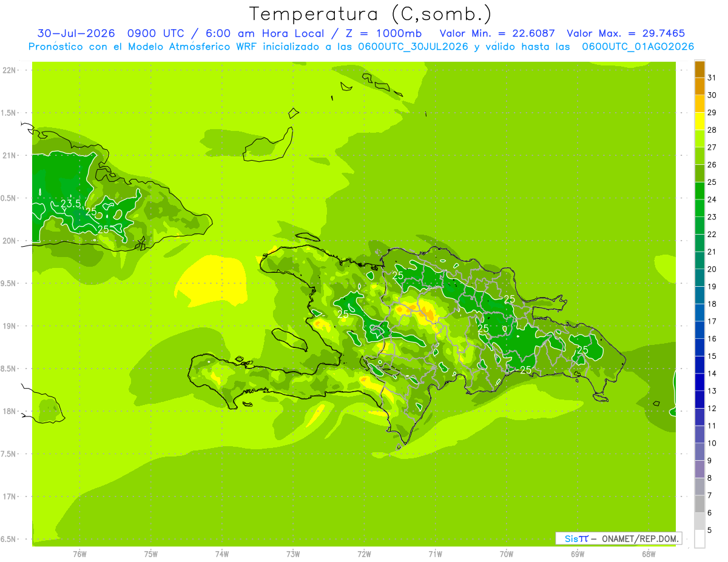This screenshot has height=562, width=728.
Task: Click the gray 6-7 degree legend band
Action: pyautogui.click(x=699, y=504)
